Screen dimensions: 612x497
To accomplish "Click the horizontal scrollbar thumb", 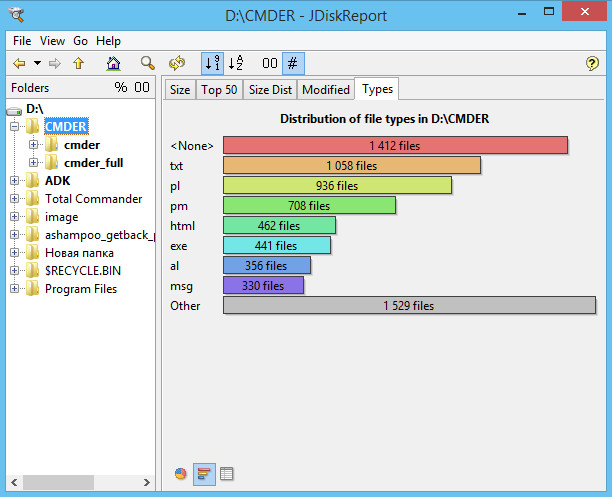I will coord(58,482).
